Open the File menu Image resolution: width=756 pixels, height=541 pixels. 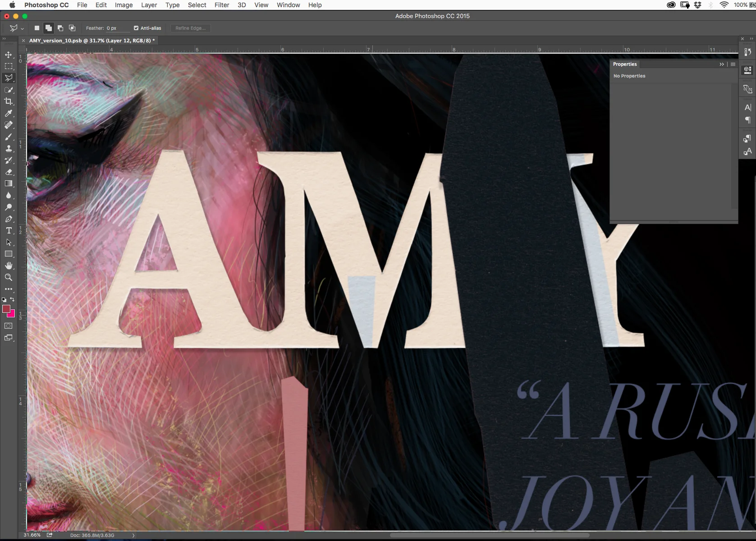(x=82, y=5)
